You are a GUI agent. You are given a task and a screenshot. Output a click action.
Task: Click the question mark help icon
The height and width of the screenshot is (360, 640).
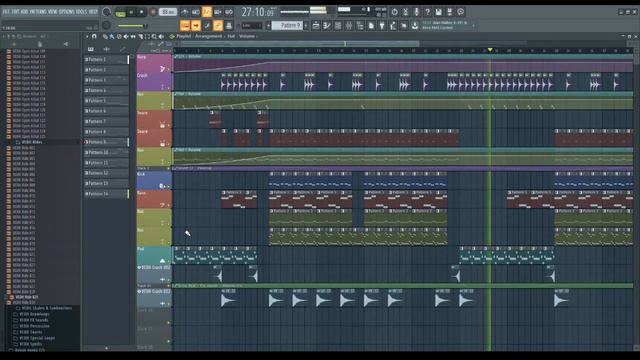427,12
